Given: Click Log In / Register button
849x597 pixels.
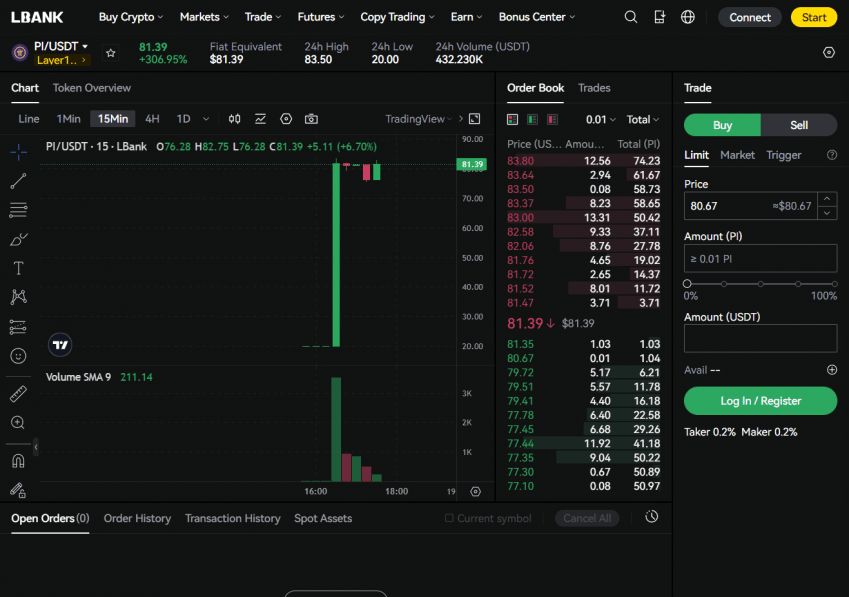Looking at the screenshot, I should point(760,401).
